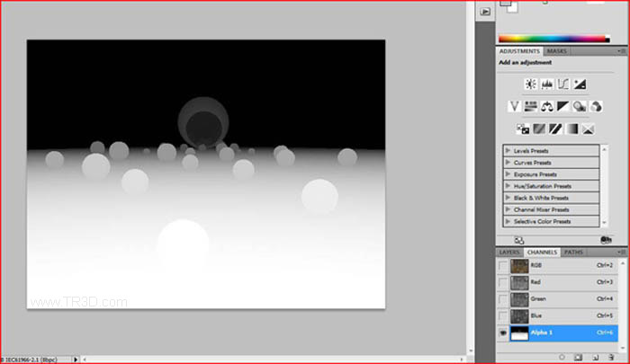Expand Hue/Saturation Presets
The image size is (630, 364).
tap(508, 186)
